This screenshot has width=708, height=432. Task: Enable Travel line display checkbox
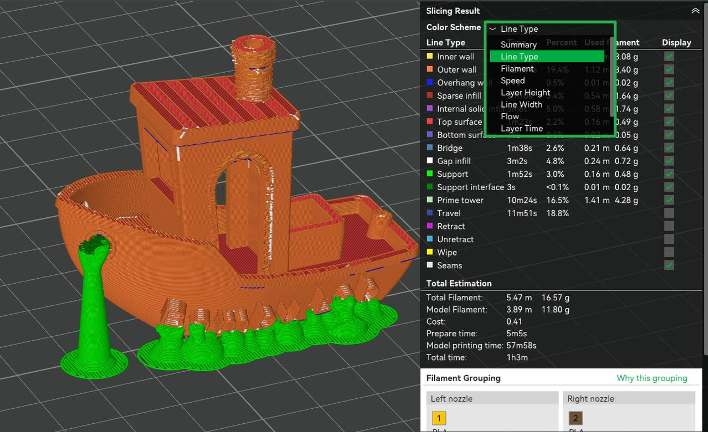(x=669, y=213)
